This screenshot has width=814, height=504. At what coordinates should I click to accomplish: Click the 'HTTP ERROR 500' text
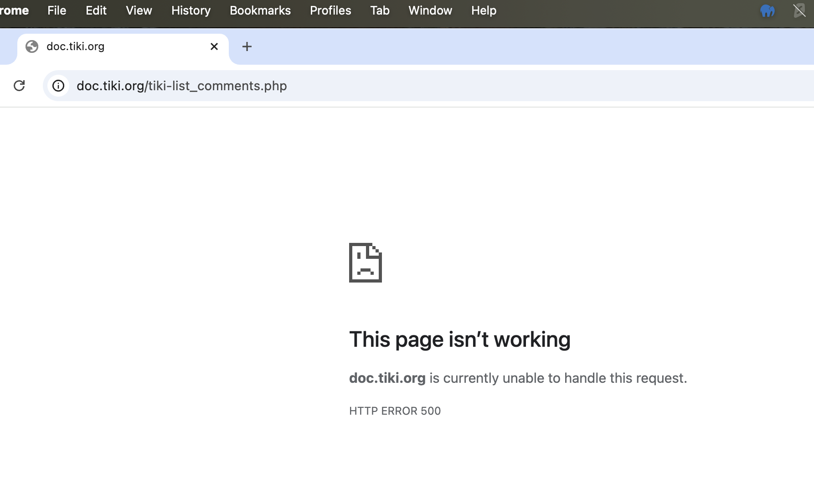point(395,411)
